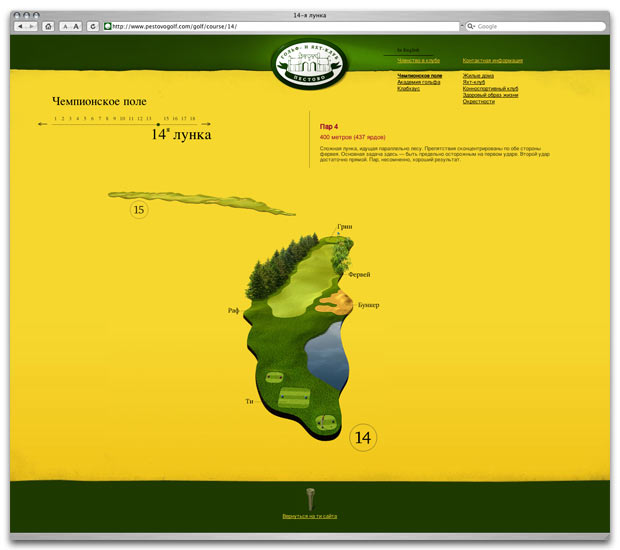Open the 'Членство в клубе' navigation item

[418, 60]
